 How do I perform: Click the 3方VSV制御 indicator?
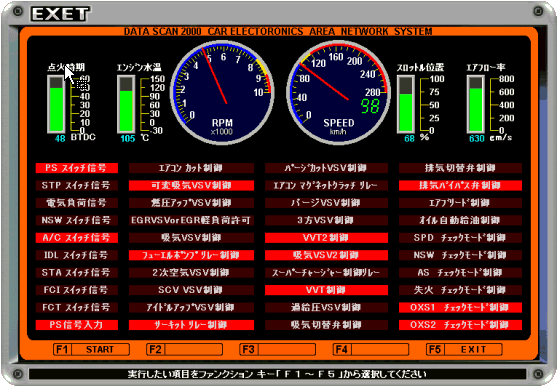tap(326, 220)
